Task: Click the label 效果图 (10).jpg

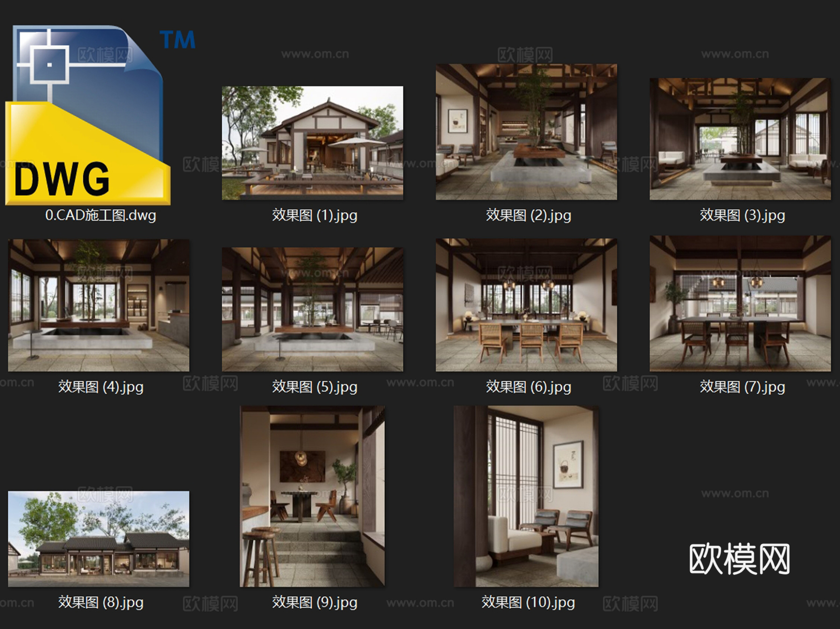Action: pos(528,602)
